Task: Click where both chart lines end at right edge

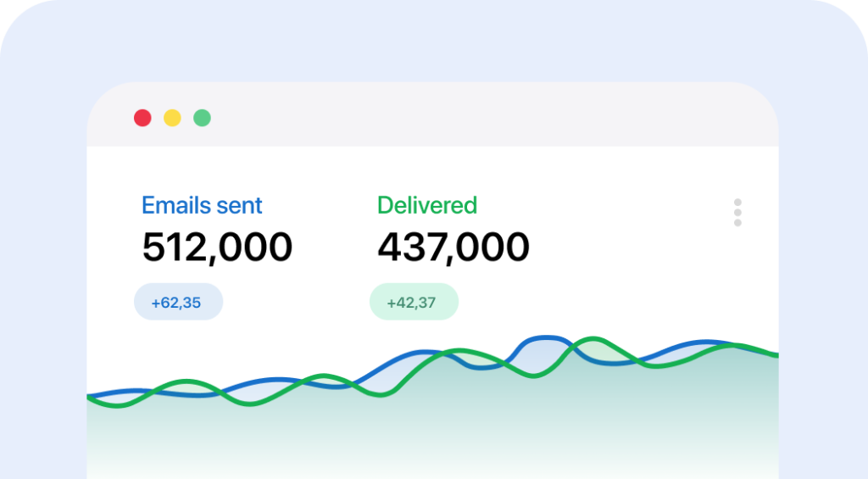Action: coord(773,354)
